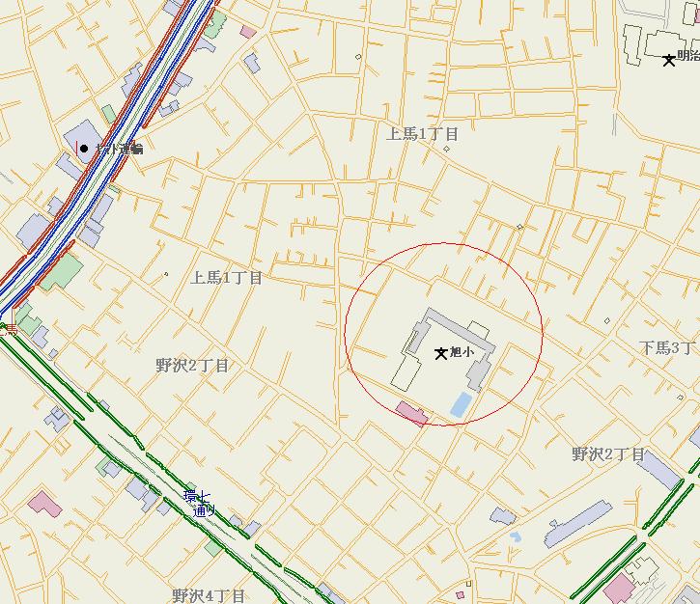Select the small pink square near bottom center
The image size is (700, 604).
coord(461,595)
